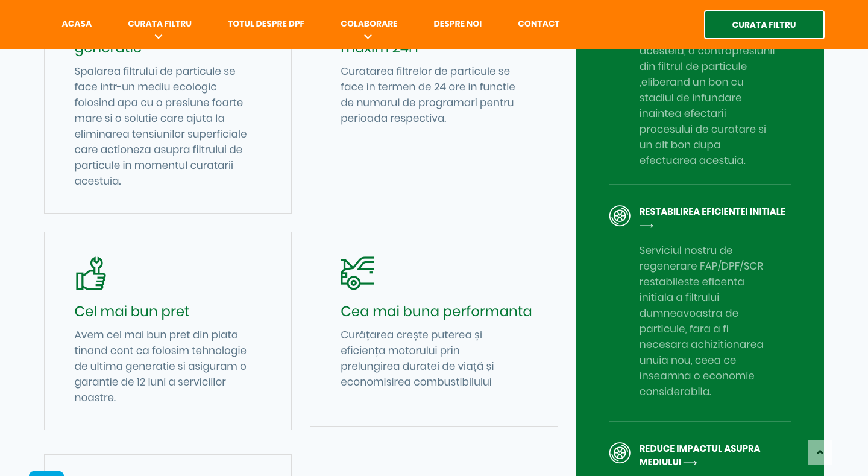Click the blue widget tab at bottom-left corner
The image size is (868, 476).
click(x=46, y=474)
